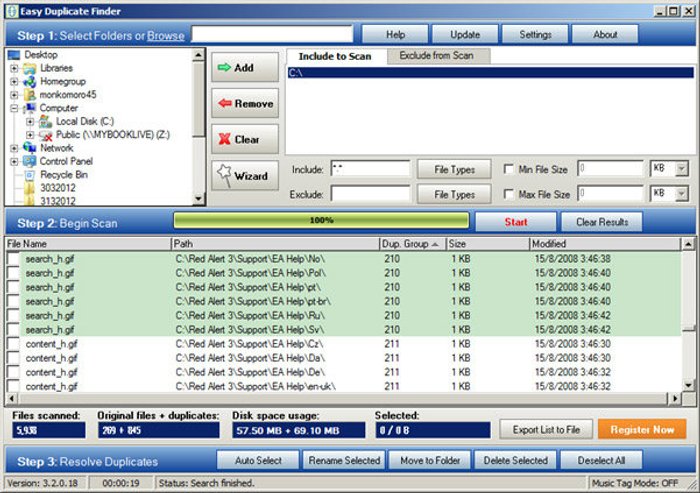The height and width of the screenshot is (493, 700).
Task: Clear the scan list with red X button
Action: [x=245, y=139]
